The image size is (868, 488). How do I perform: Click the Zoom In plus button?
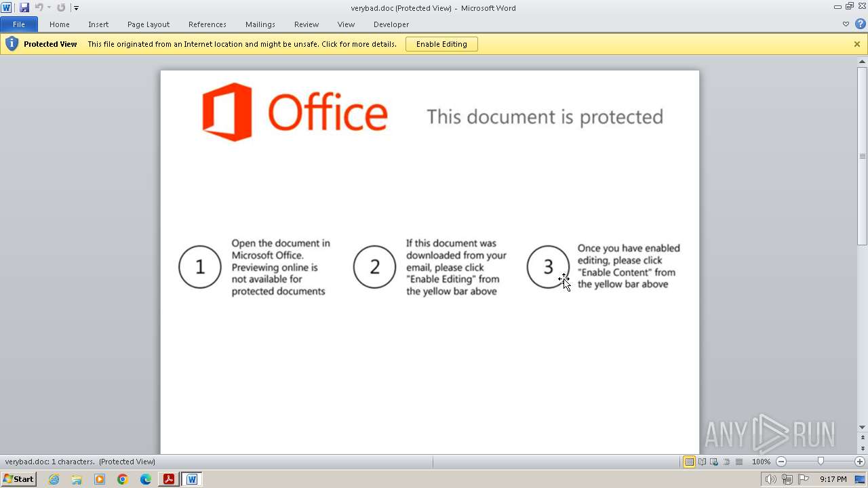[860, 462]
